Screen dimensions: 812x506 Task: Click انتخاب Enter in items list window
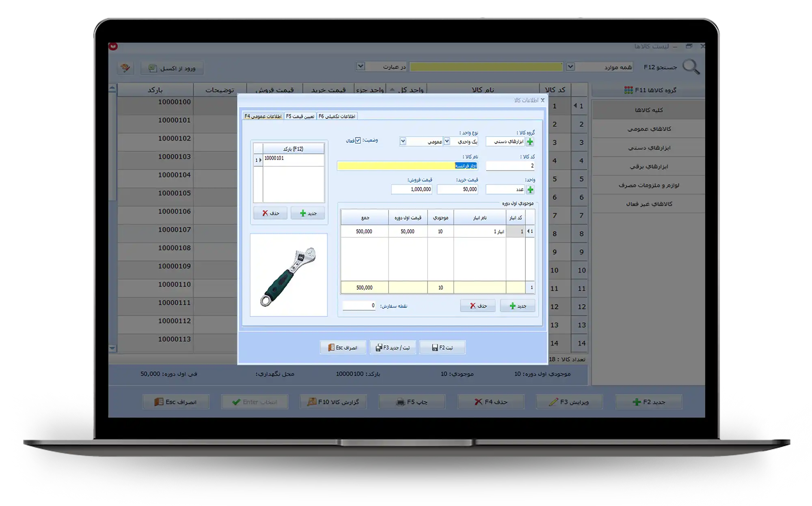point(255,402)
